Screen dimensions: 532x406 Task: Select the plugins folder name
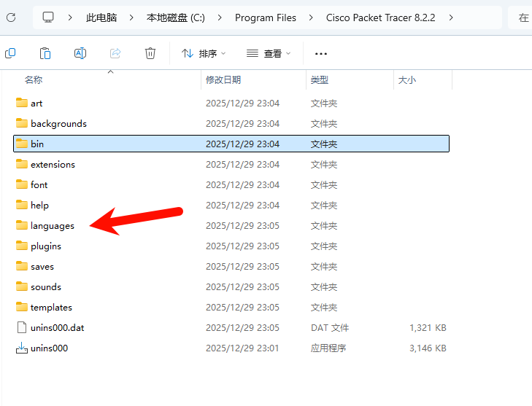(x=46, y=246)
